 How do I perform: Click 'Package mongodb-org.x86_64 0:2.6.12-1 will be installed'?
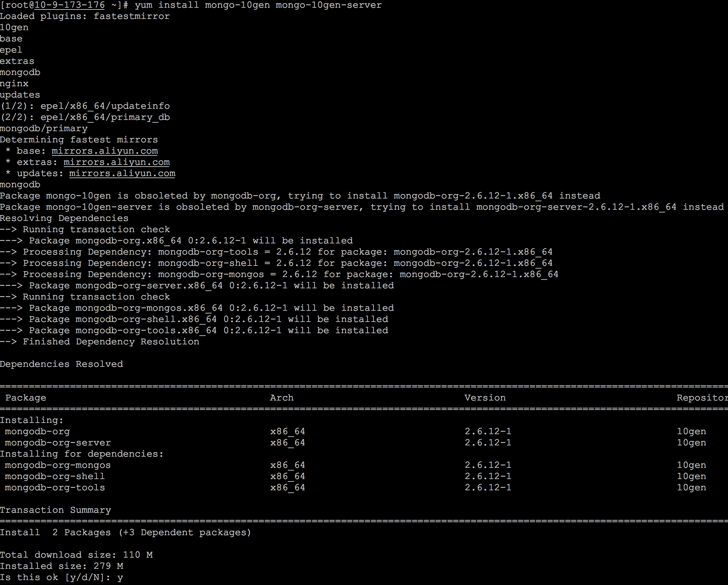(x=176, y=241)
